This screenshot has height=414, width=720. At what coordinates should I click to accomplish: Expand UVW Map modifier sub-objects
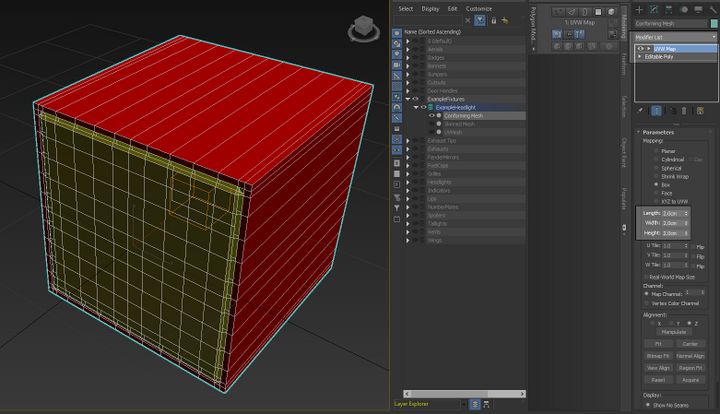[x=648, y=49]
